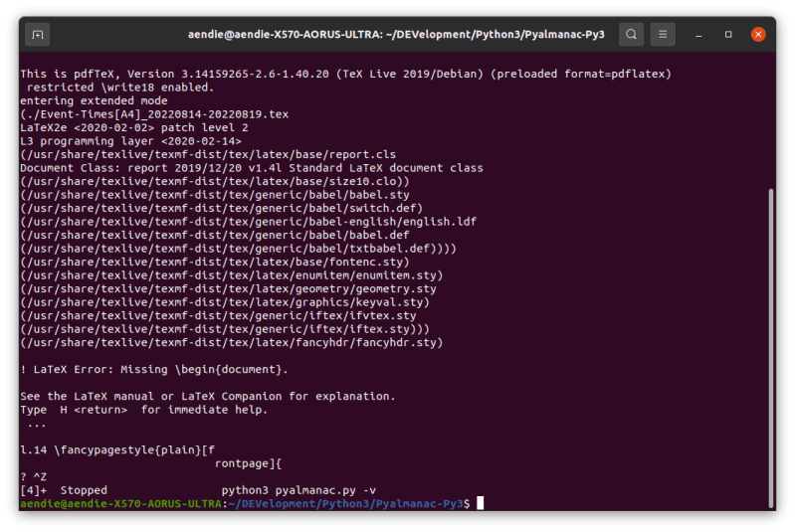Click the fontenc.sty path line
This screenshot has height=532, width=795.
(215, 262)
